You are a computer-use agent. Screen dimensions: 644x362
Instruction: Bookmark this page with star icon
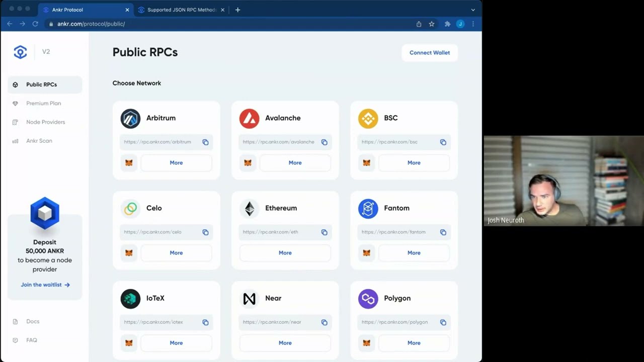(432, 24)
